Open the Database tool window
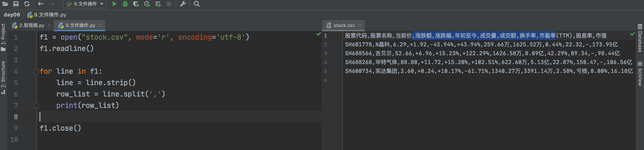This screenshot has height=150, width=644. 640,38
